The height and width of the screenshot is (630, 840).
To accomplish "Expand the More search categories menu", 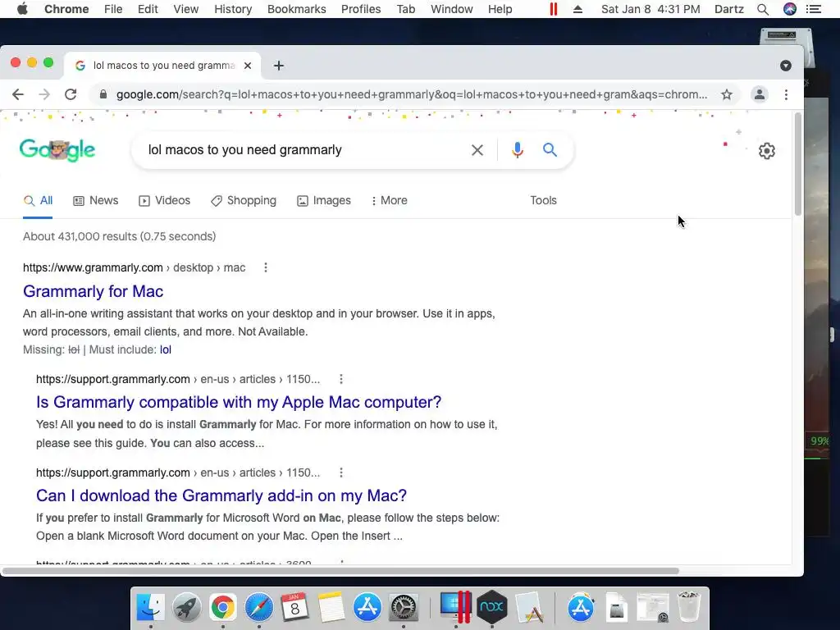I will tap(390, 201).
